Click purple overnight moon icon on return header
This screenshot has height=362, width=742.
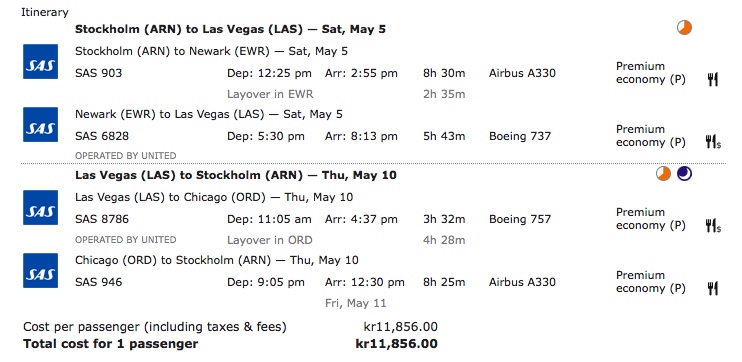[x=684, y=174]
